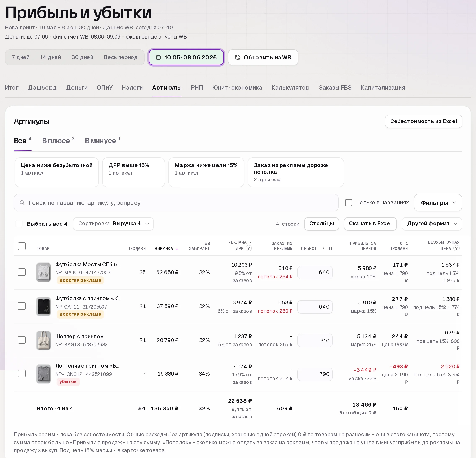Tick the table header select-all checkbox
Image resolution: width=476 pixels, height=458 pixels.
(22, 246)
